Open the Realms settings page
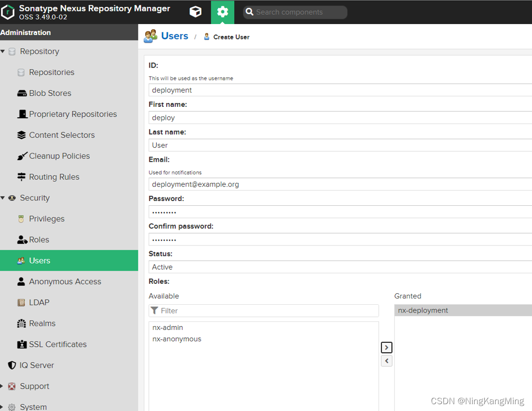532x411 pixels. coord(42,324)
